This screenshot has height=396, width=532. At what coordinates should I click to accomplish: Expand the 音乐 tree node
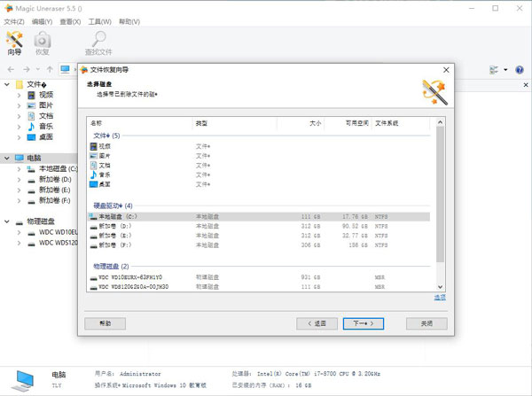(19, 127)
